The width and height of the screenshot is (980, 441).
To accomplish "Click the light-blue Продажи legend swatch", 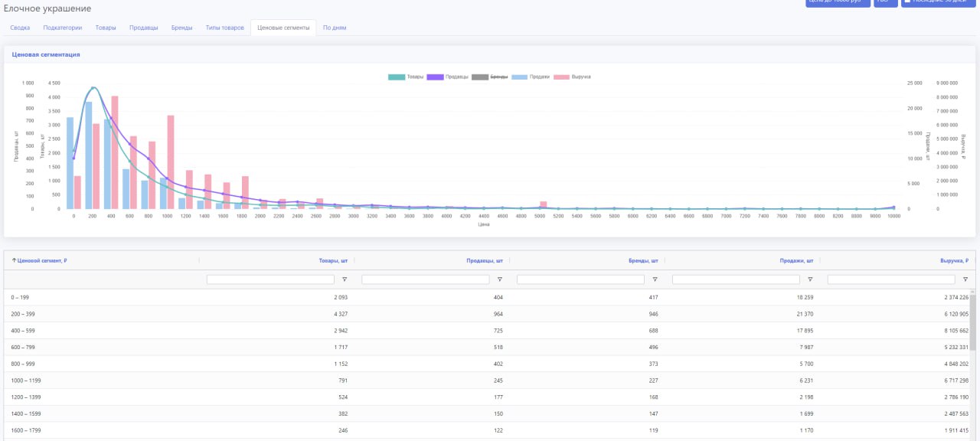I will (520, 77).
